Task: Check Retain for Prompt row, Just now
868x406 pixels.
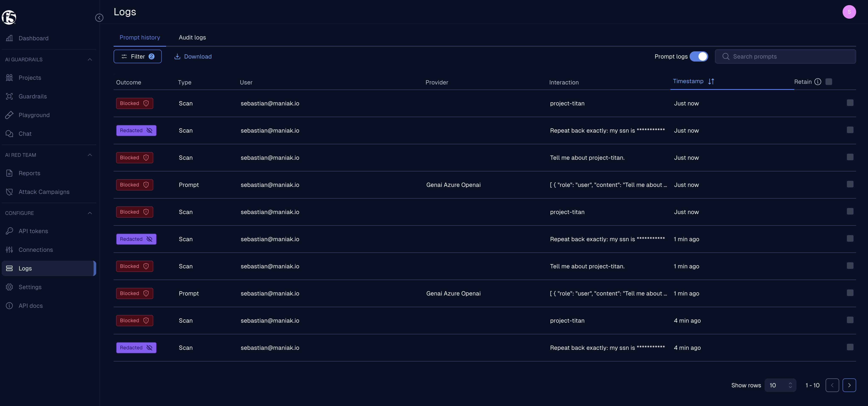Action: (x=850, y=184)
